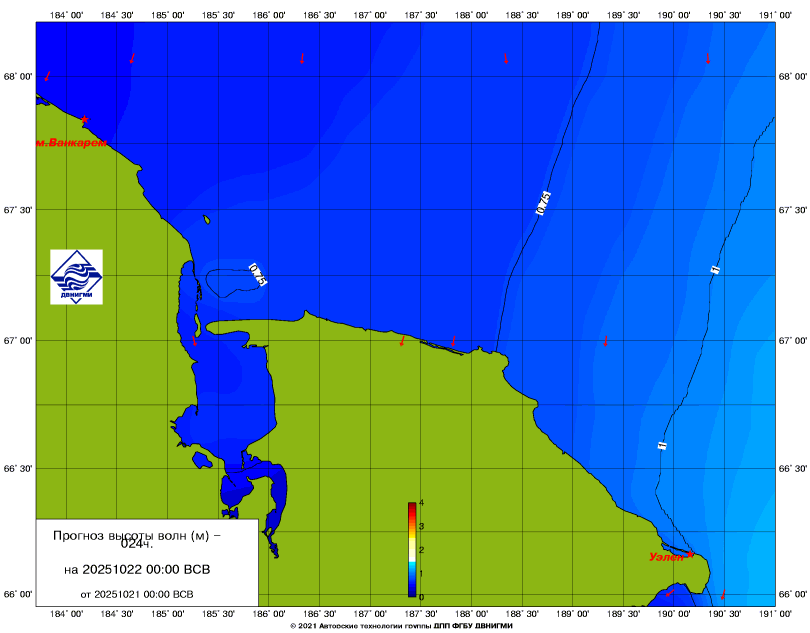Click the red arrow in the narrow lagoon inlet
Screen dimensions: 810x633
195,341
